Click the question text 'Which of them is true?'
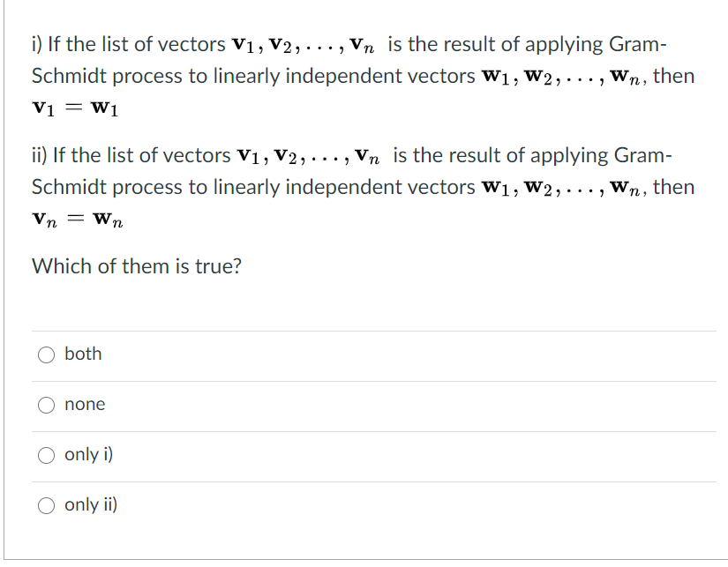This screenshot has height=567, width=728. pyautogui.click(x=135, y=265)
